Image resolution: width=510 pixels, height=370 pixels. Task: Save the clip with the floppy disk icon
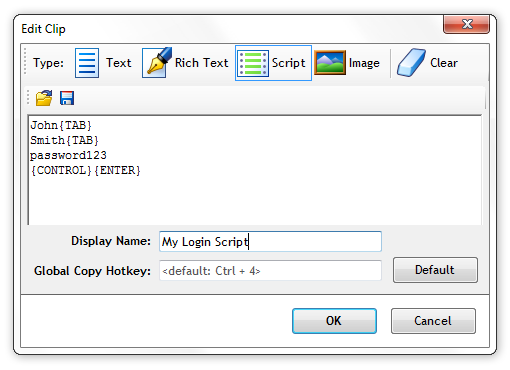67,98
